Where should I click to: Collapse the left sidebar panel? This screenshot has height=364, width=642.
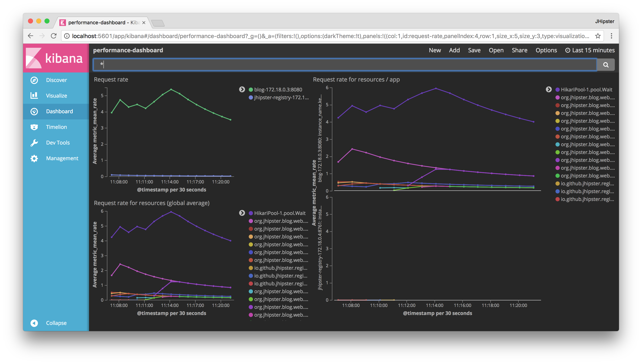click(56, 323)
